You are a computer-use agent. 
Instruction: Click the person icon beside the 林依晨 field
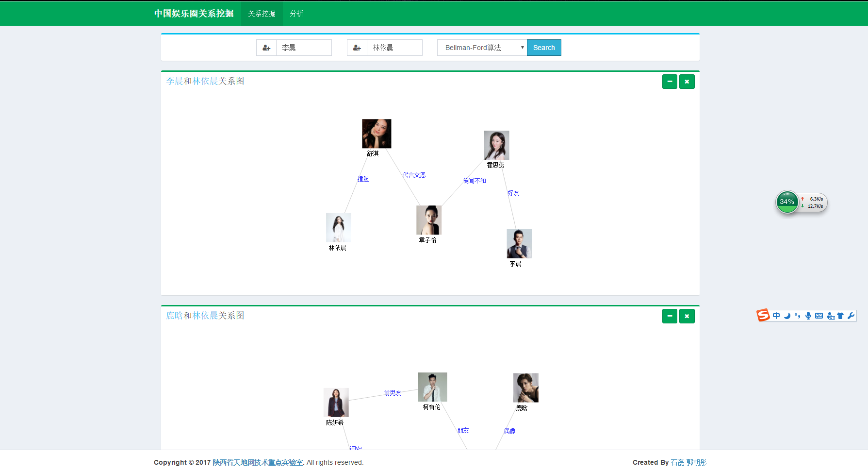[x=357, y=48]
